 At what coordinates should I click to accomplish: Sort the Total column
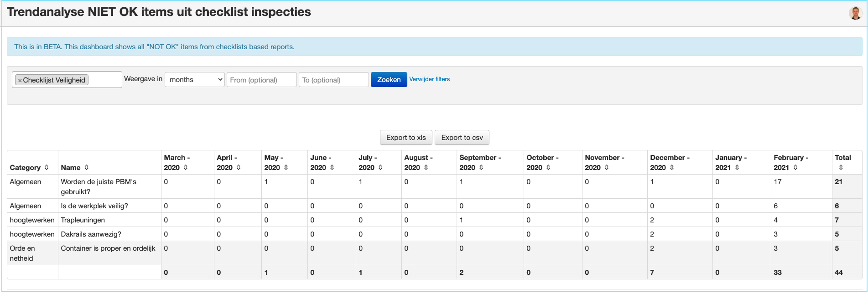(x=841, y=167)
